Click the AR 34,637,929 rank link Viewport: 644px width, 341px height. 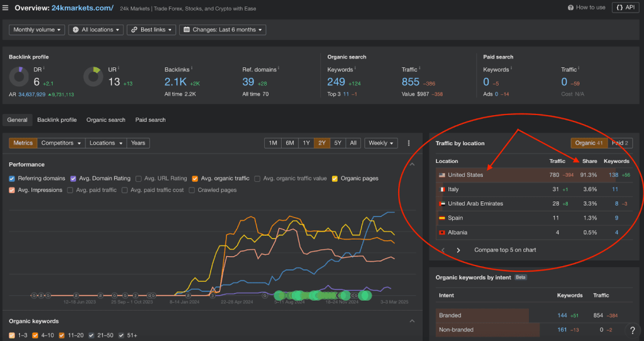tap(32, 94)
